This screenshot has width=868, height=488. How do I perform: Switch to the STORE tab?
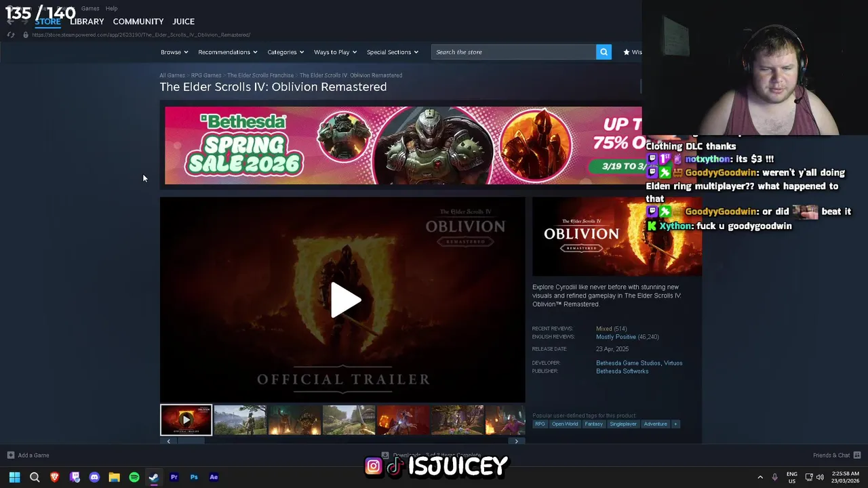click(47, 22)
